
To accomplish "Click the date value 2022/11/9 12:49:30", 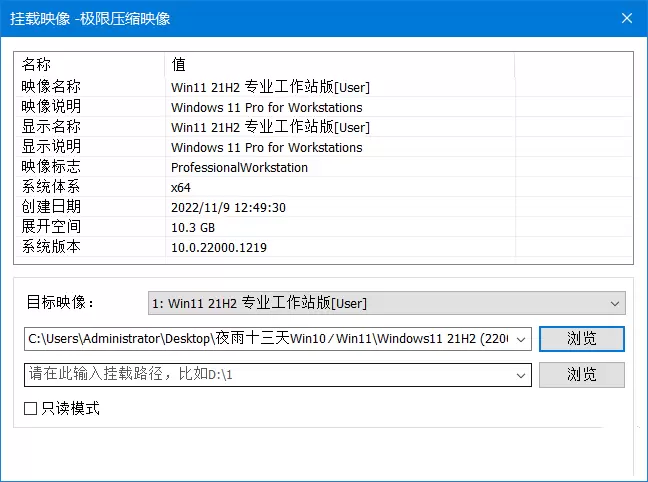I will 228,208.
